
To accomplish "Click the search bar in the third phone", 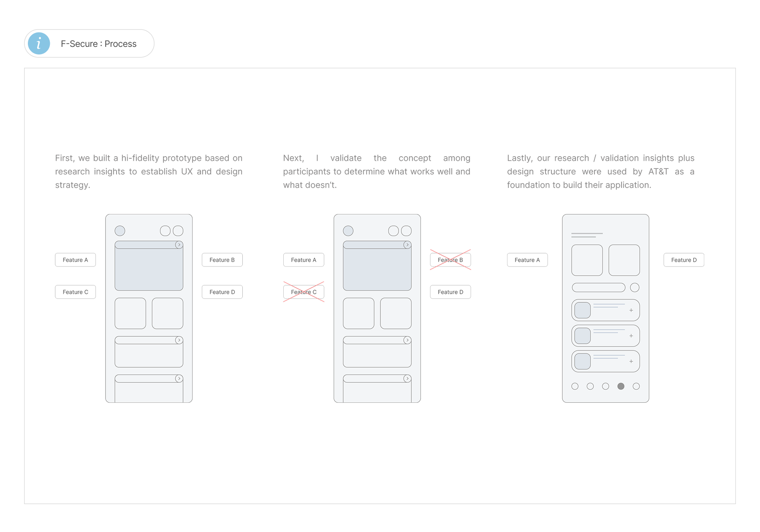I will point(599,288).
